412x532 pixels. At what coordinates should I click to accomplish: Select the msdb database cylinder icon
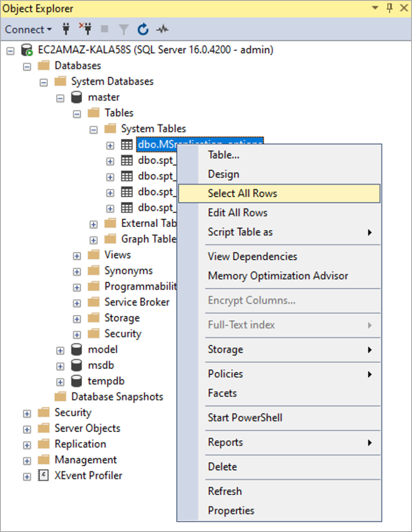point(76,365)
